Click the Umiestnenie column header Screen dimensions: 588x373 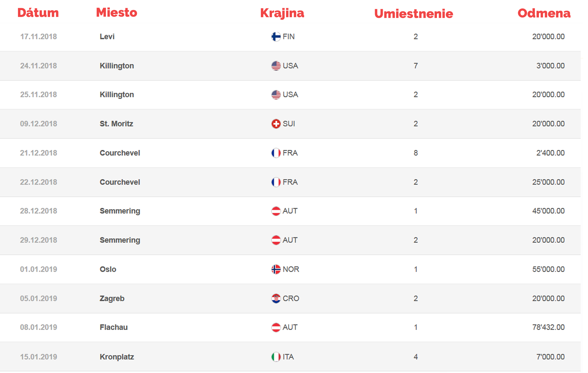(x=413, y=14)
